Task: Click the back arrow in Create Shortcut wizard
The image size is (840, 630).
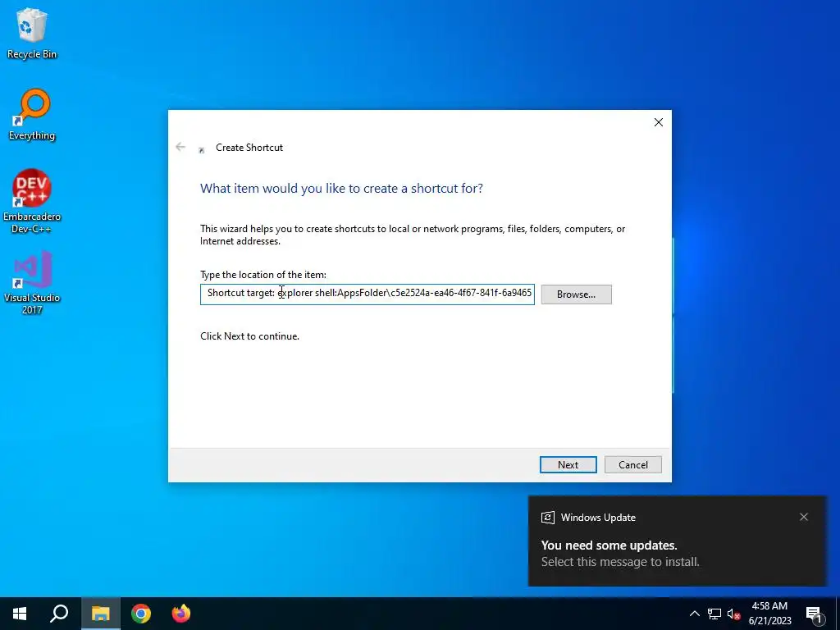Action: click(180, 147)
